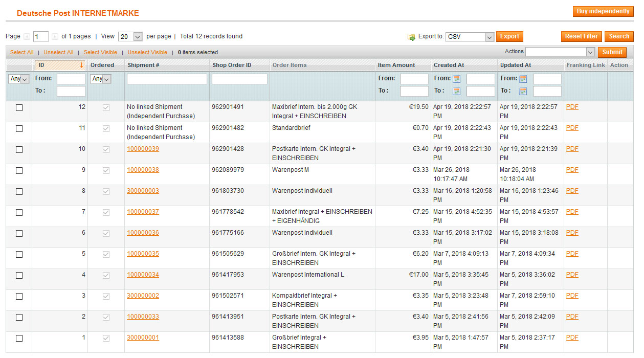
Task: Click the ID 'From' filter field
Action: pos(71,79)
